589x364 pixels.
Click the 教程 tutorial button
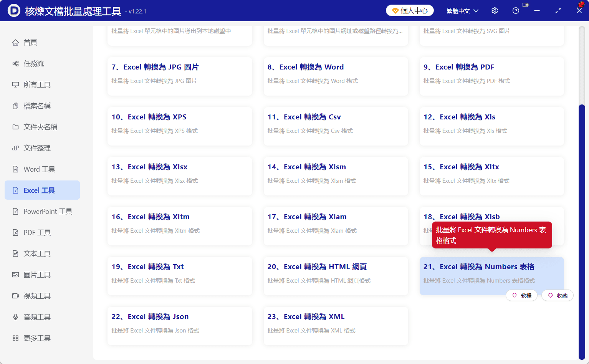pyautogui.click(x=521, y=296)
